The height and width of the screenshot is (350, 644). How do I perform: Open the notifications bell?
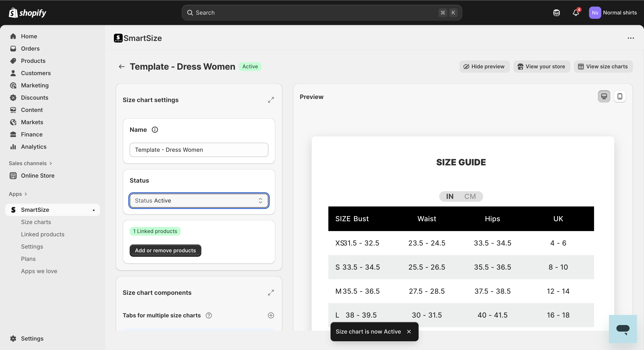[575, 13]
